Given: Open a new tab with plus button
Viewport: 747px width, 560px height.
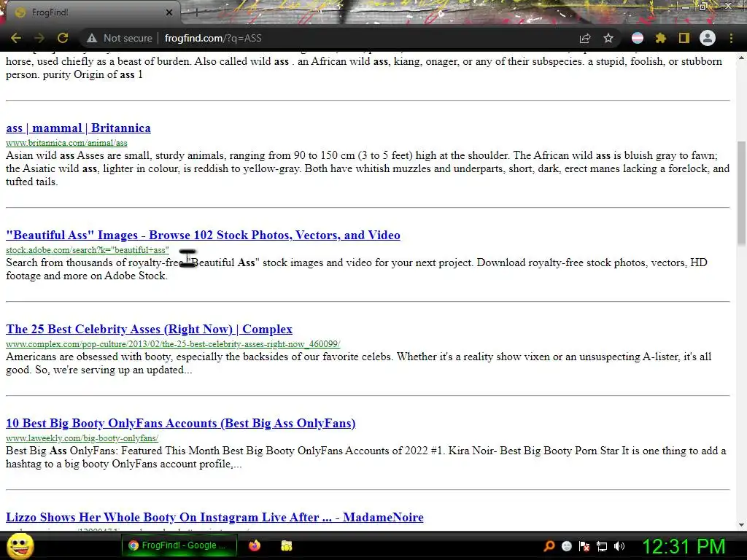Looking at the screenshot, I should (x=196, y=12).
